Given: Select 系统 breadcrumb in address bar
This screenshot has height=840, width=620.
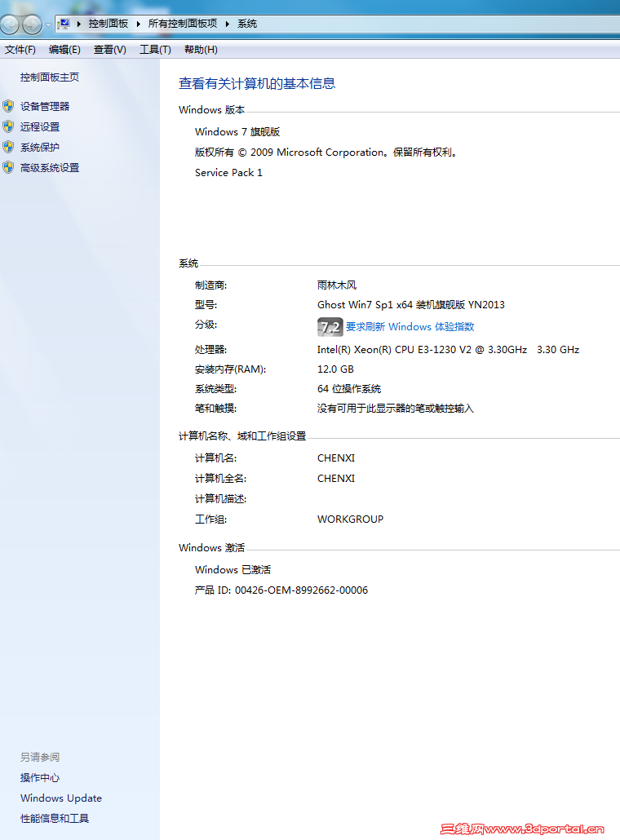Looking at the screenshot, I should click(x=247, y=24).
